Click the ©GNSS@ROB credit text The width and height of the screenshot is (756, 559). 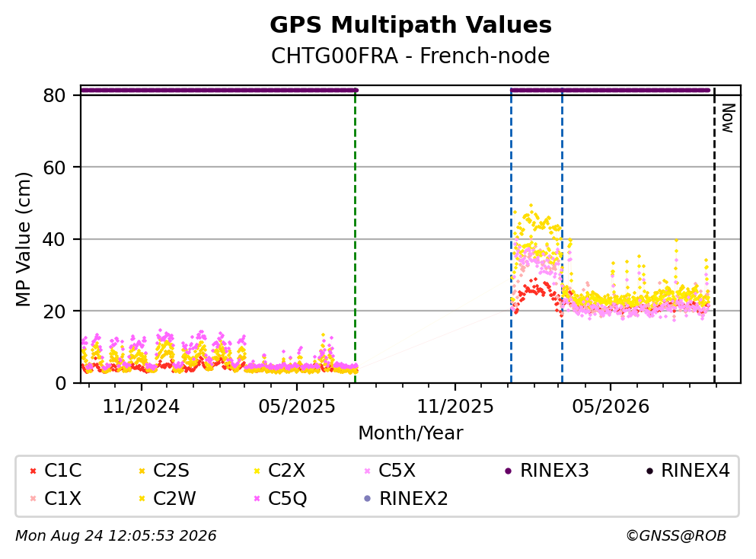tap(676, 536)
